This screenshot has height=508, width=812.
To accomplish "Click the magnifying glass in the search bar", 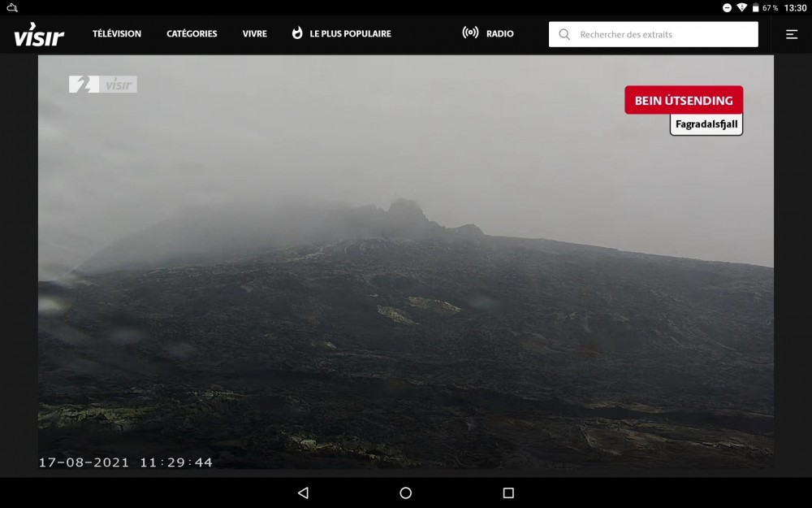I will (x=564, y=34).
